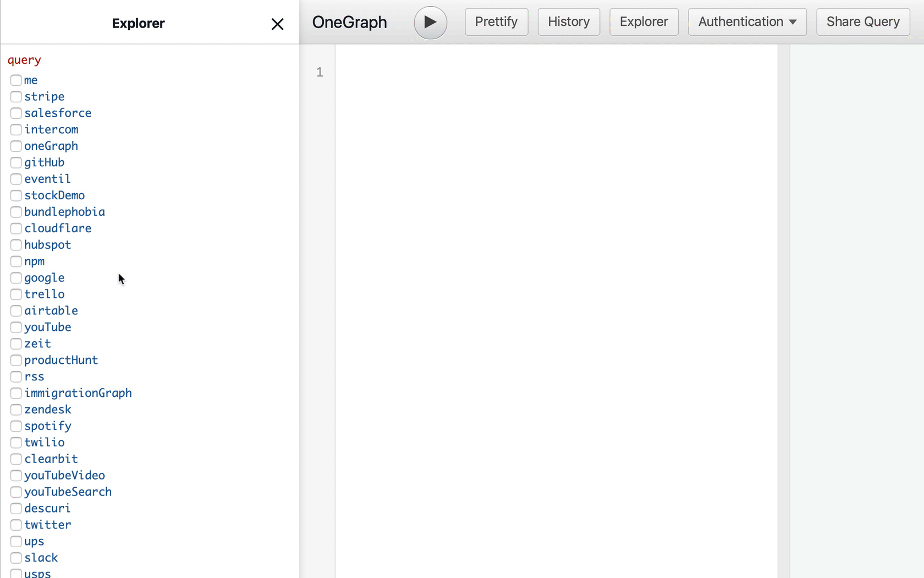Expand the twitter field label
924x578 pixels.
pos(48,525)
